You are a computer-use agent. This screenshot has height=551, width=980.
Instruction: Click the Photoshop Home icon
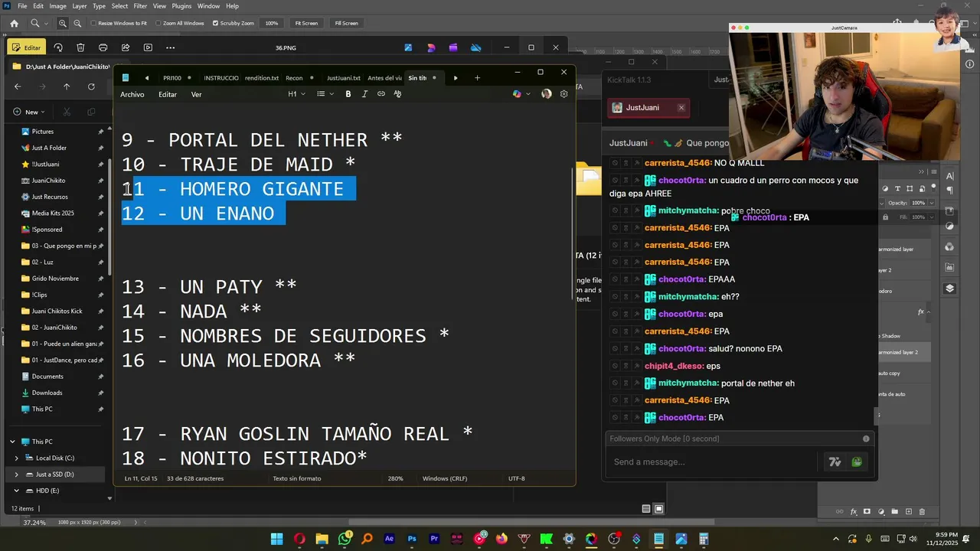14,23
